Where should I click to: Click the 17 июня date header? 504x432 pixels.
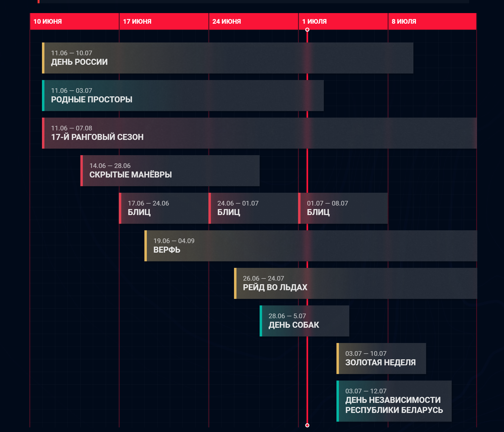point(164,21)
